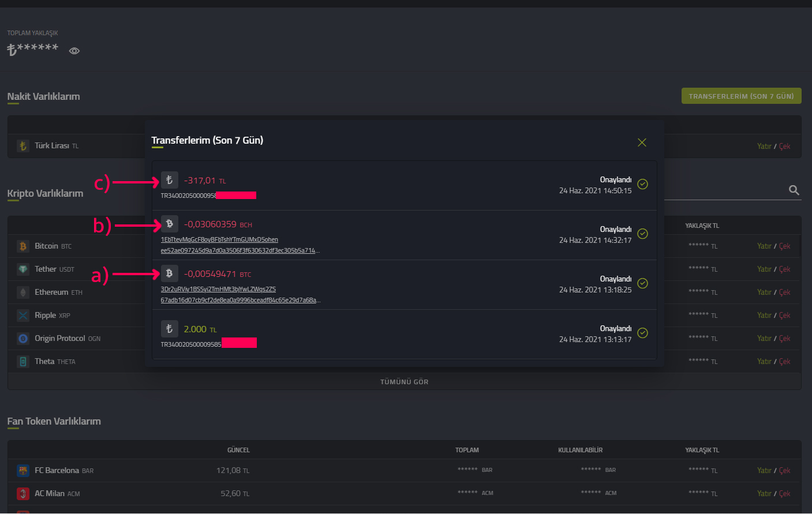Click Turkish Lira icon of -317,01 TL transfer
Viewport: 812px width, 514px height.
click(169, 180)
